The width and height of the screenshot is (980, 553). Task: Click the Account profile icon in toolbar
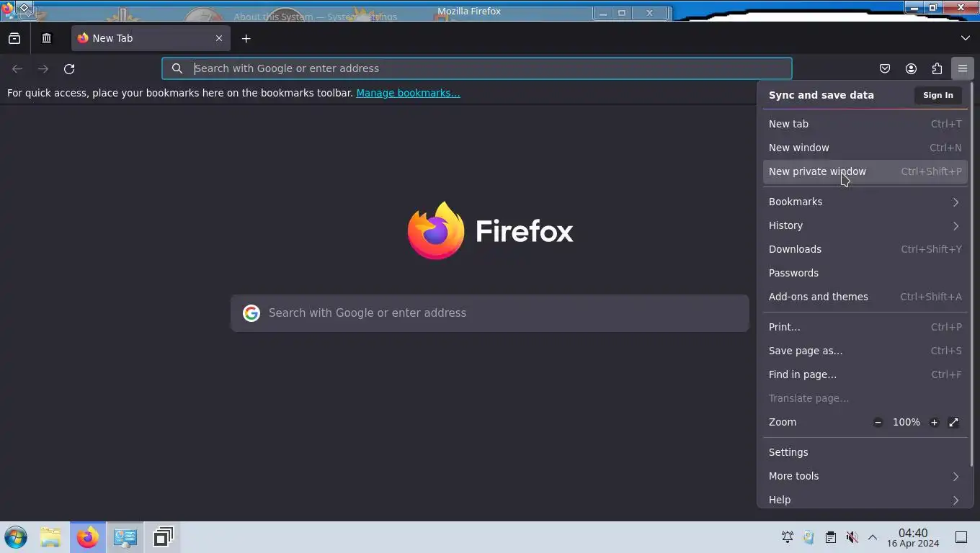(x=911, y=68)
